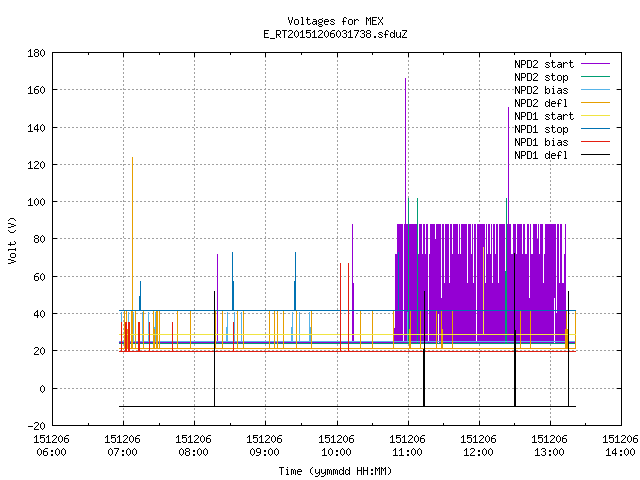Screen dimensions: 640x480
Task: Click the green NPD2 stop legend line
Action: click(595, 77)
